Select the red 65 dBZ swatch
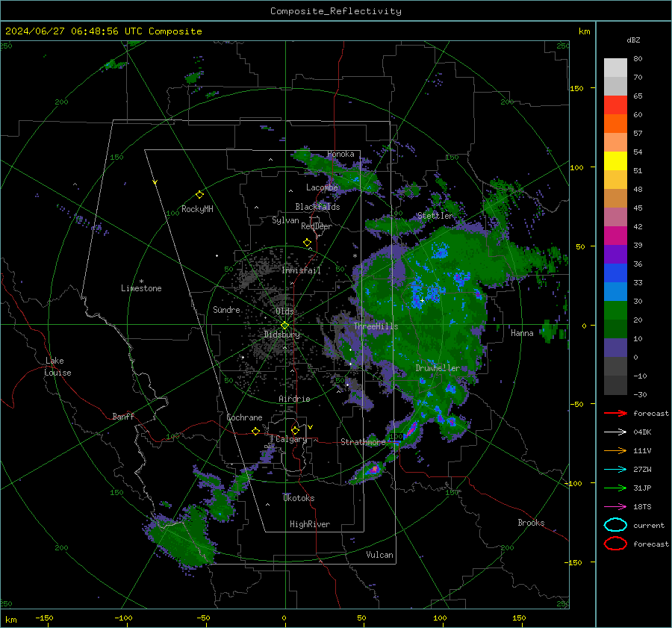The width and height of the screenshot is (672, 628). tap(615, 105)
